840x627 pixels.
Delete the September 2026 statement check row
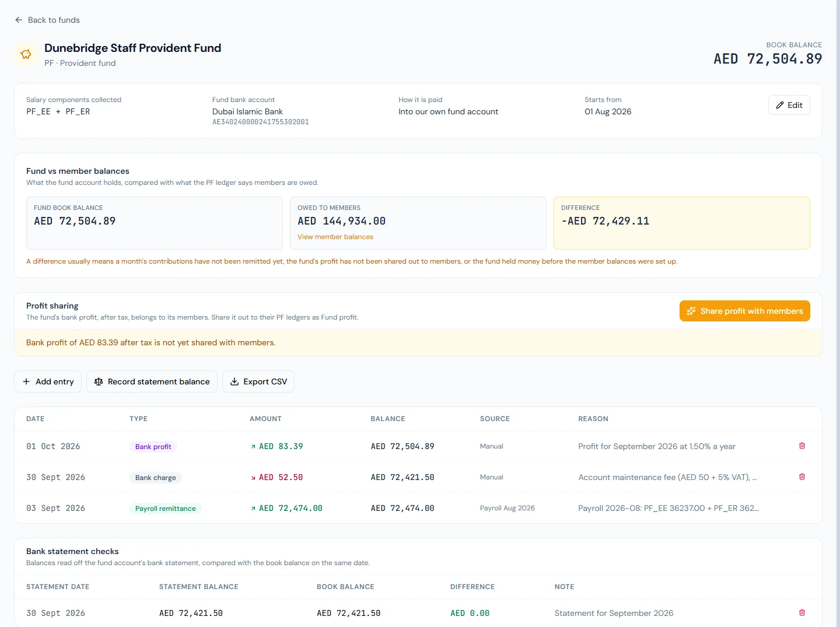[x=802, y=613]
